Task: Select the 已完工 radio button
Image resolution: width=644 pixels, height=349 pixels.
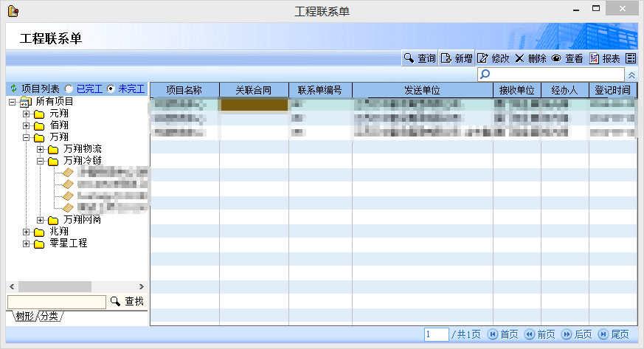Action: pos(69,89)
